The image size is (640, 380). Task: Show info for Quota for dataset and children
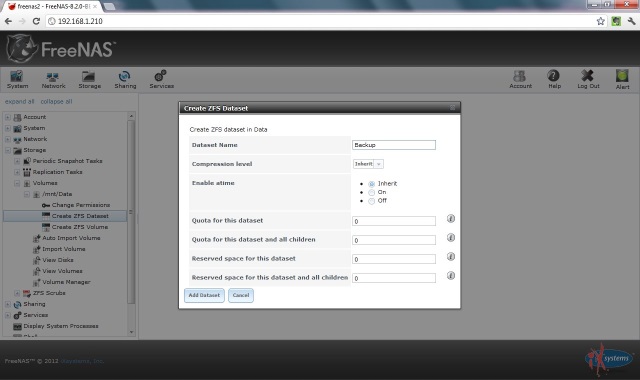(x=451, y=238)
